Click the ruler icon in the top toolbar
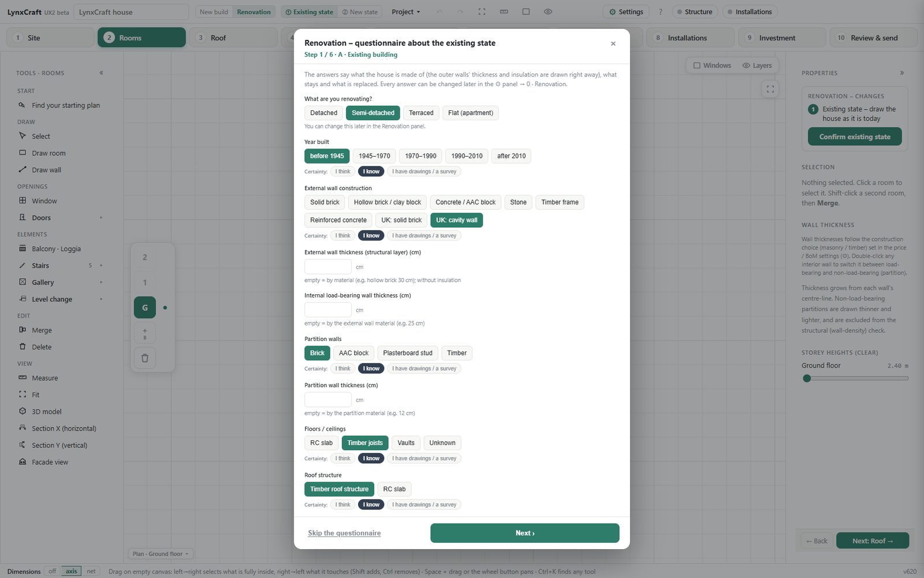The image size is (924, 578). pyautogui.click(x=504, y=12)
